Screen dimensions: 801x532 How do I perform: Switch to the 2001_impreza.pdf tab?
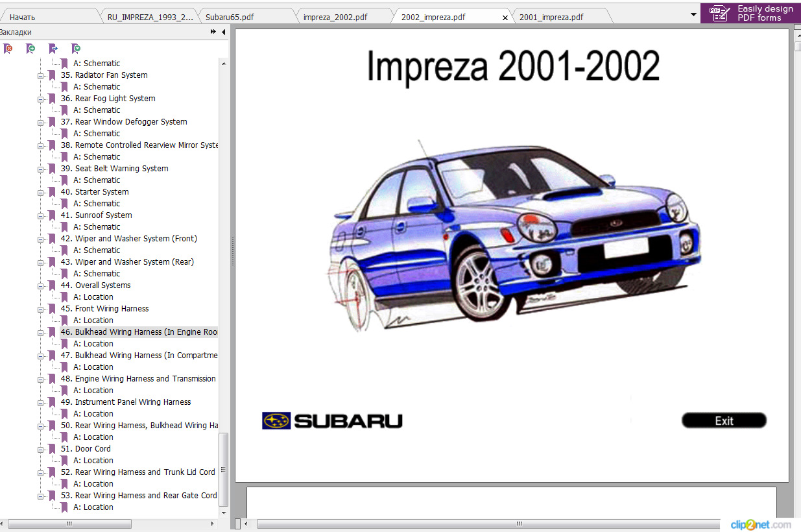tap(561, 17)
